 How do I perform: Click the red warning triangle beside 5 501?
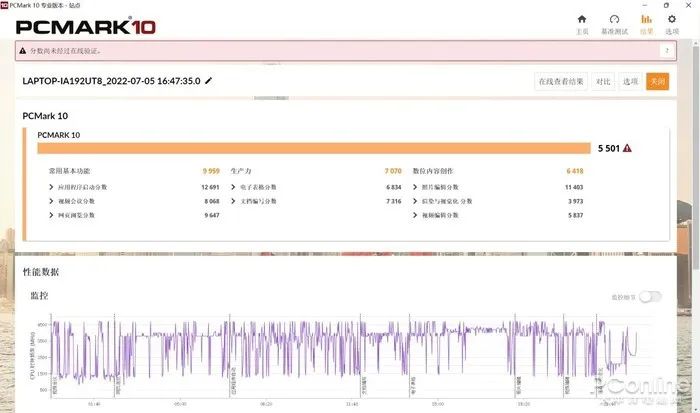627,148
